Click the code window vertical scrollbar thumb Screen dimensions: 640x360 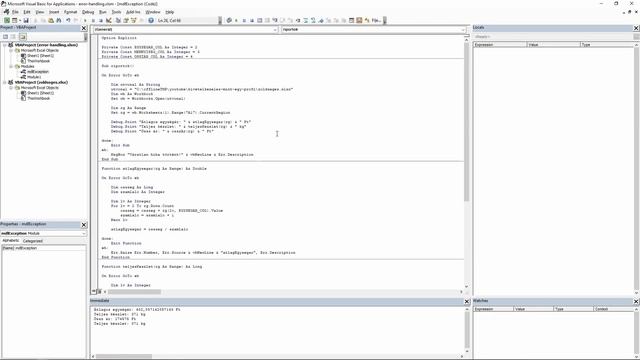pos(467,122)
